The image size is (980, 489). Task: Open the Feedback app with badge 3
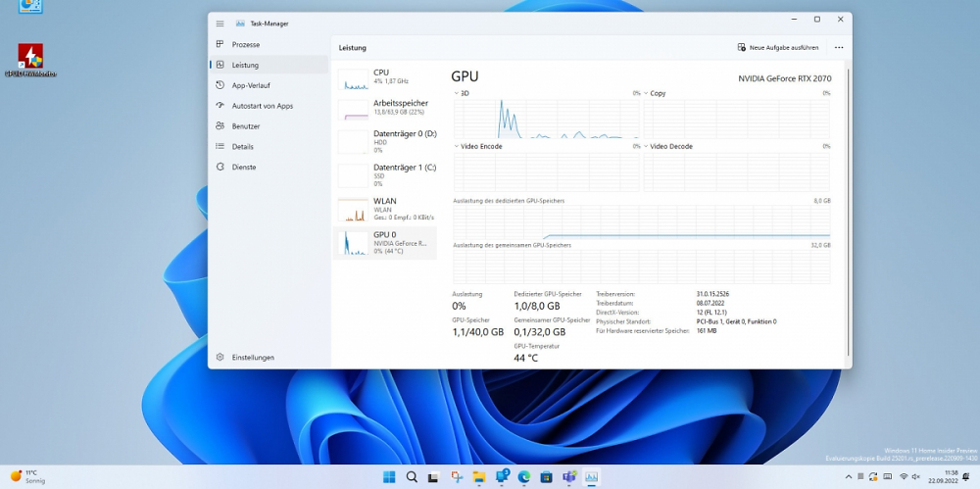(502, 477)
